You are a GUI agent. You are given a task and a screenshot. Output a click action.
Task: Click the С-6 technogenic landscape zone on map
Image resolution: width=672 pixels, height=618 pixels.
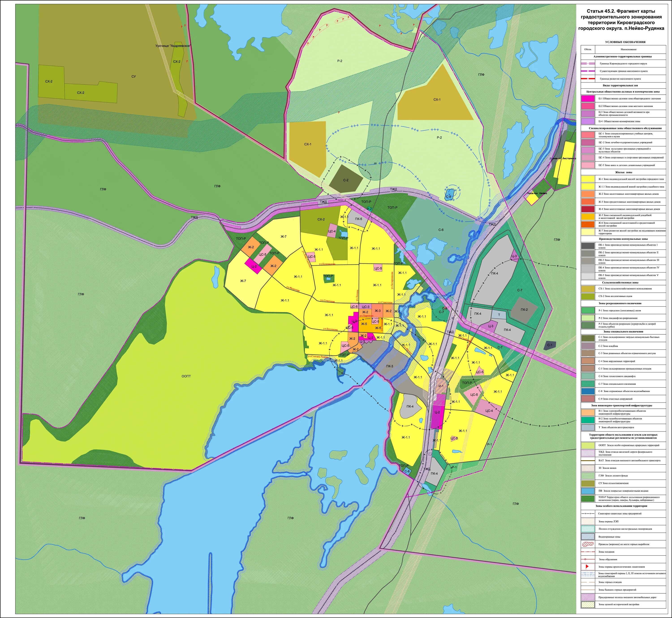(x=441, y=230)
